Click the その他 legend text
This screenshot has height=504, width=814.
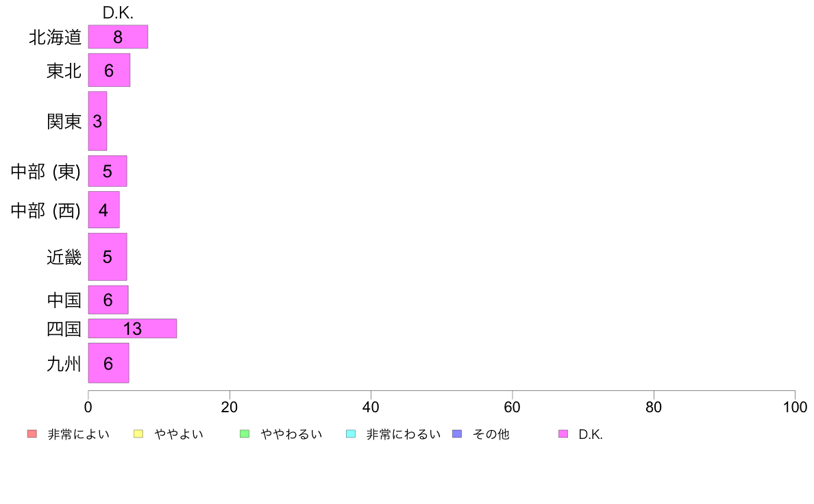491,434
